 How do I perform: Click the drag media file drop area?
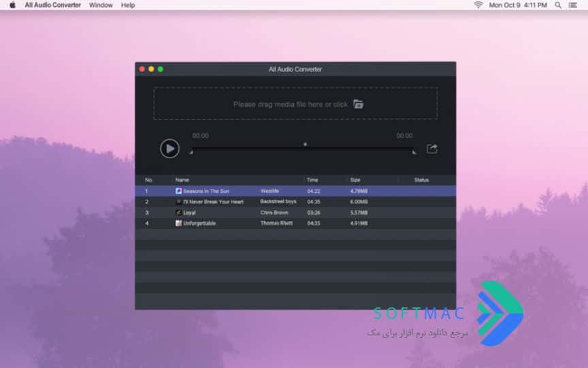295,104
